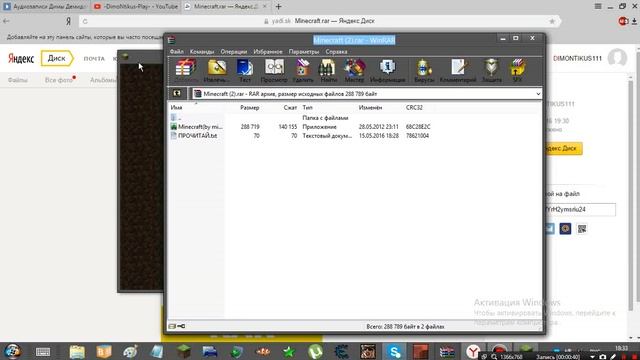640x360 pixels.
Task: Click the browser downloads arrow icon
Action: pos(634,21)
